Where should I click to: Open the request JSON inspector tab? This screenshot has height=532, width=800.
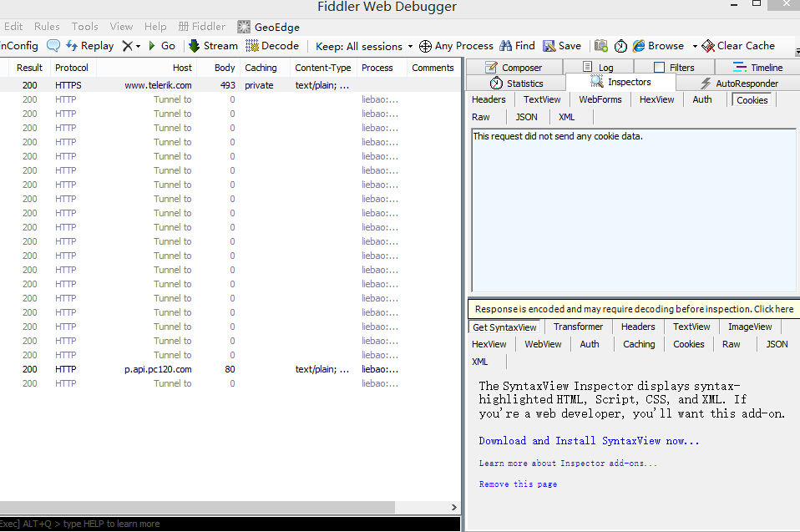527,117
